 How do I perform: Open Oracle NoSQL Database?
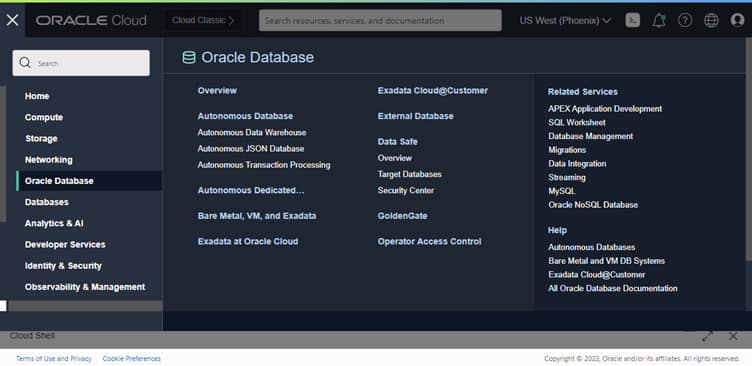pyautogui.click(x=593, y=205)
